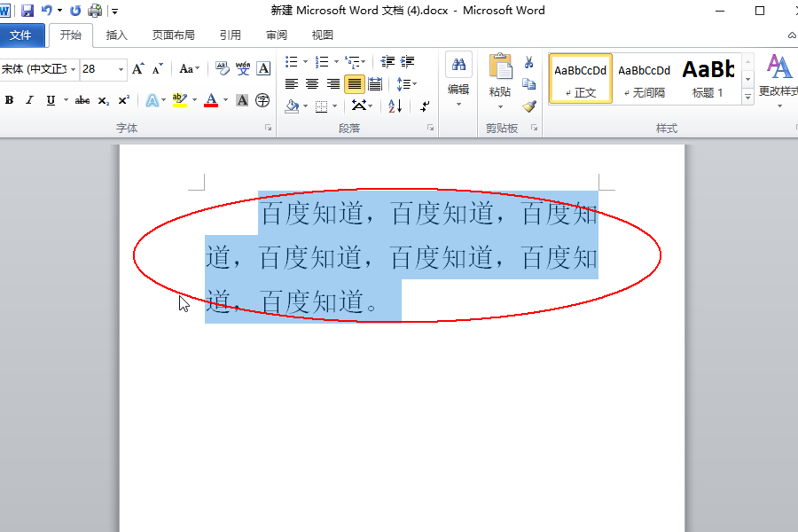The width and height of the screenshot is (798, 532).
Task: Toggle justify alignment button
Action: (354, 83)
